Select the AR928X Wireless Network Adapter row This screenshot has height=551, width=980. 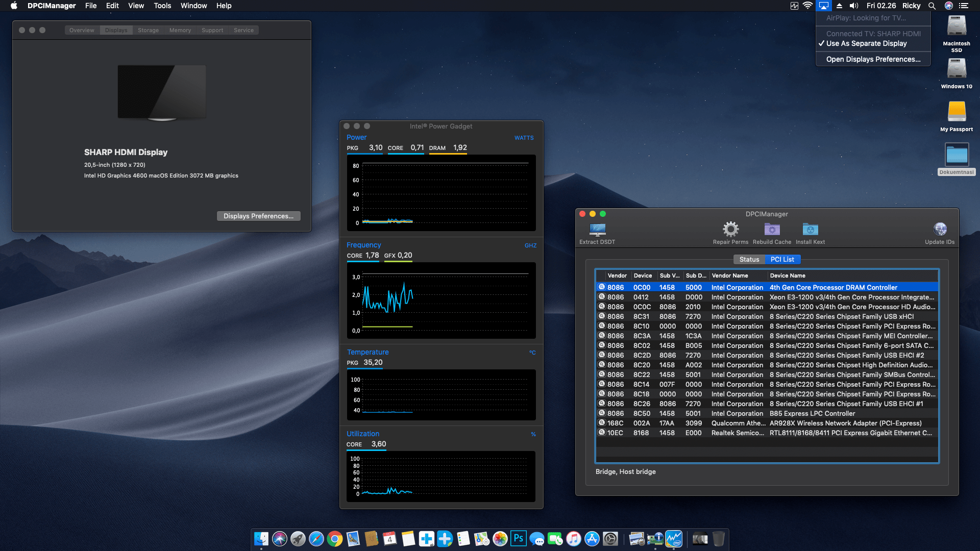(x=767, y=423)
